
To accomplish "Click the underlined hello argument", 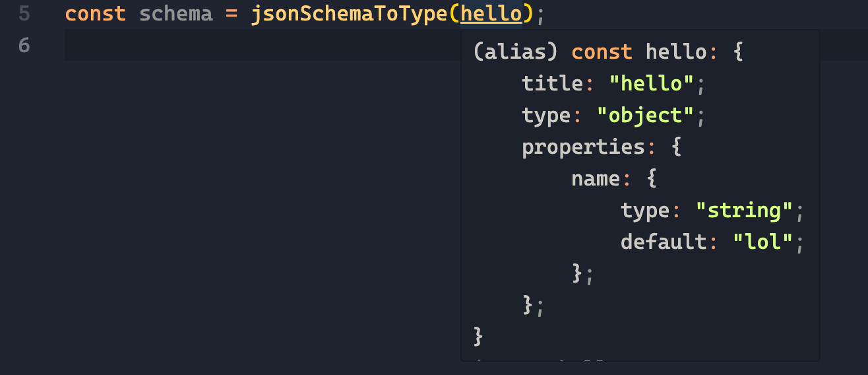I will point(491,14).
